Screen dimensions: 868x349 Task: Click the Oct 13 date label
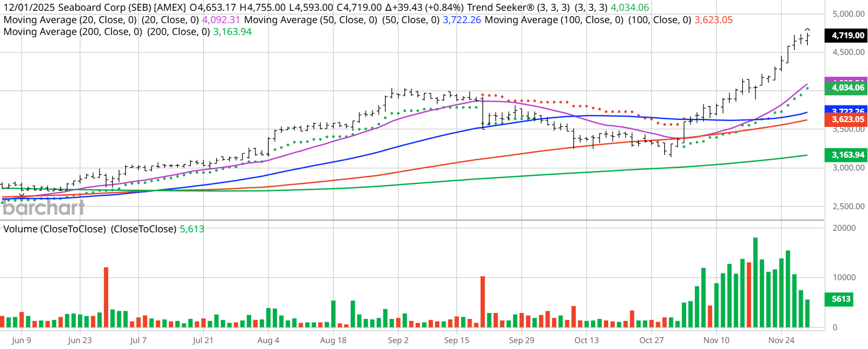[586, 340]
